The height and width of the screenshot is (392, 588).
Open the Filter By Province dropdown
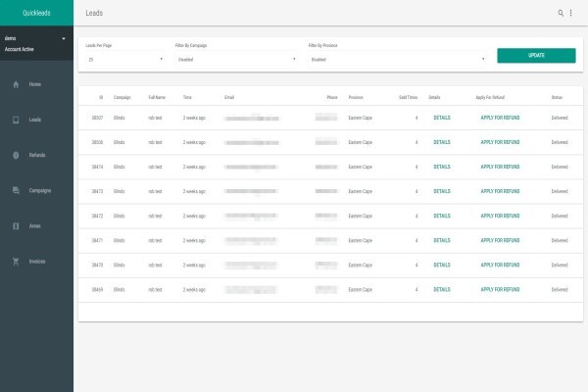397,59
